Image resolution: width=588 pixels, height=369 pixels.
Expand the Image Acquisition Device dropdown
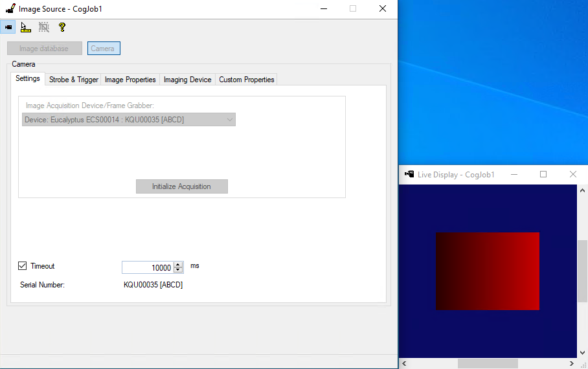coord(229,120)
